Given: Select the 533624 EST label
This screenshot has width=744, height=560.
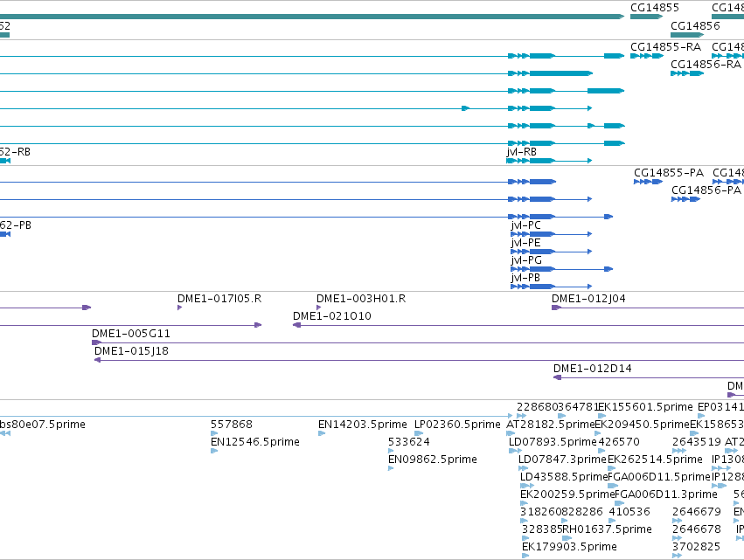Looking at the screenshot, I should 409,442.
